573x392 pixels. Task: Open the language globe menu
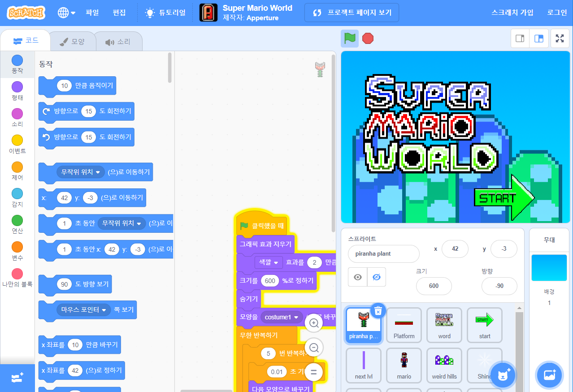[x=66, y=13]
